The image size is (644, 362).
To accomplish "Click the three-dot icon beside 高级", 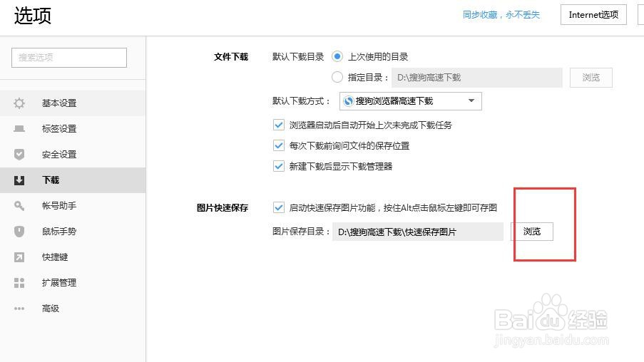I will click(x=19, y=309).
